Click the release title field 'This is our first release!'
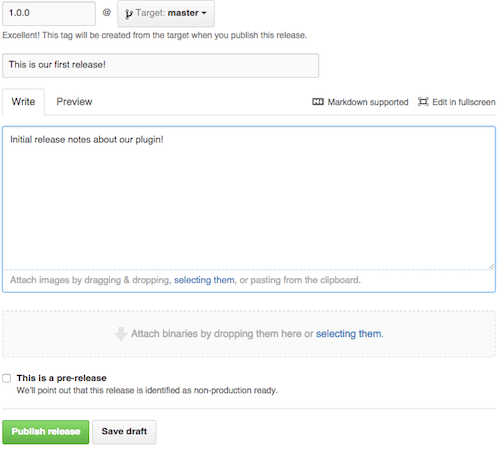Image resolution: width=500 pixels, height=451 pixels. point(161,65)
